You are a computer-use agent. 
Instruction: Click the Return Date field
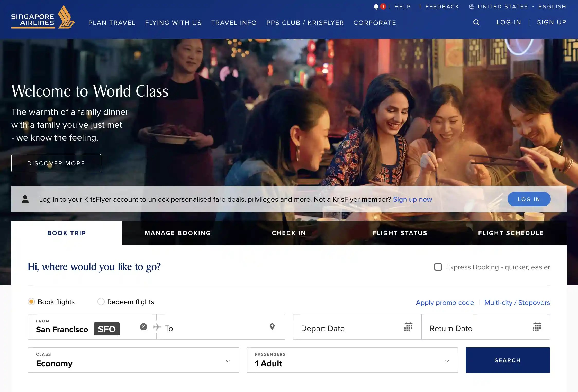(486, 327)
